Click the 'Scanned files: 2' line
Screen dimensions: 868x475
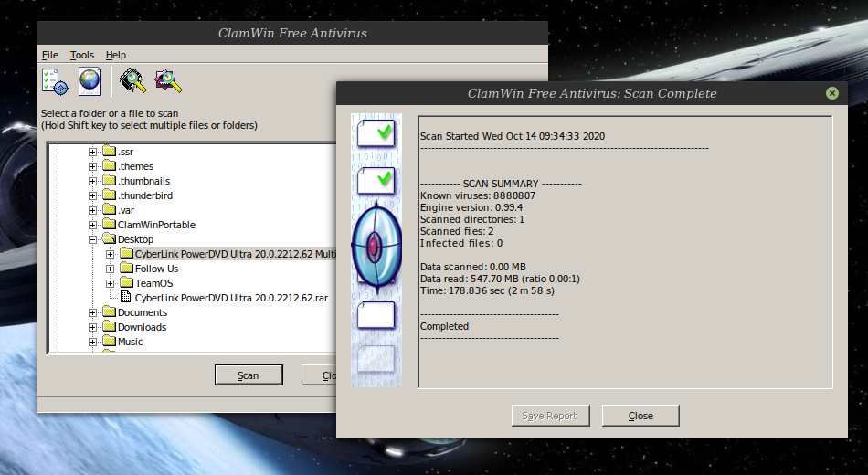pos(457,231)
